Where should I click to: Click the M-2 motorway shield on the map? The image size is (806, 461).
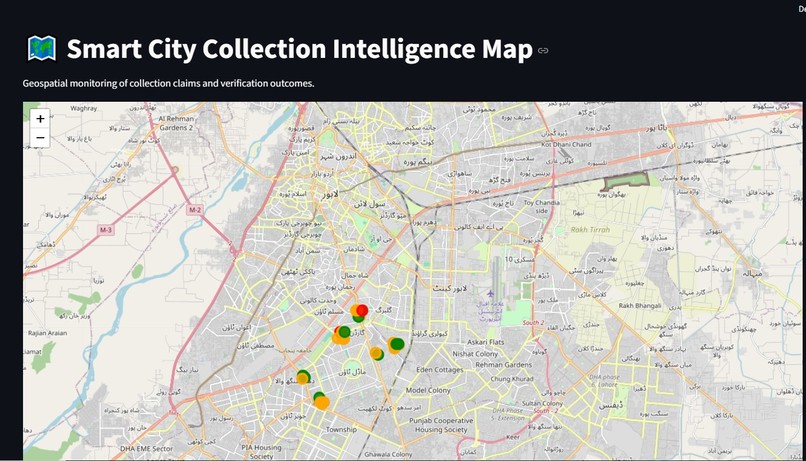pyautogui.click(x=194, y=210)
